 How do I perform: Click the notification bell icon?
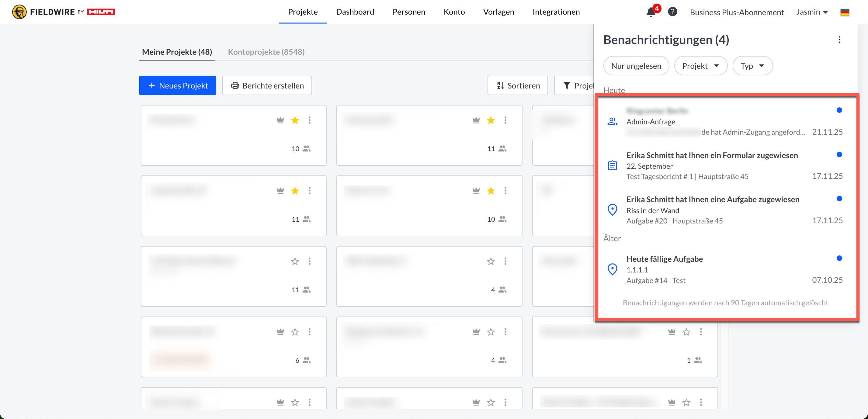[651, 12]
